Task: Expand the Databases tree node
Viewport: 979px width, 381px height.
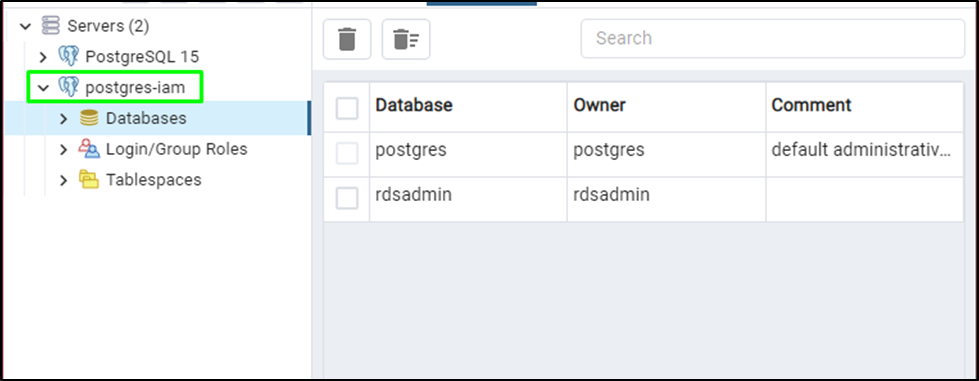Action: (63, 119)
